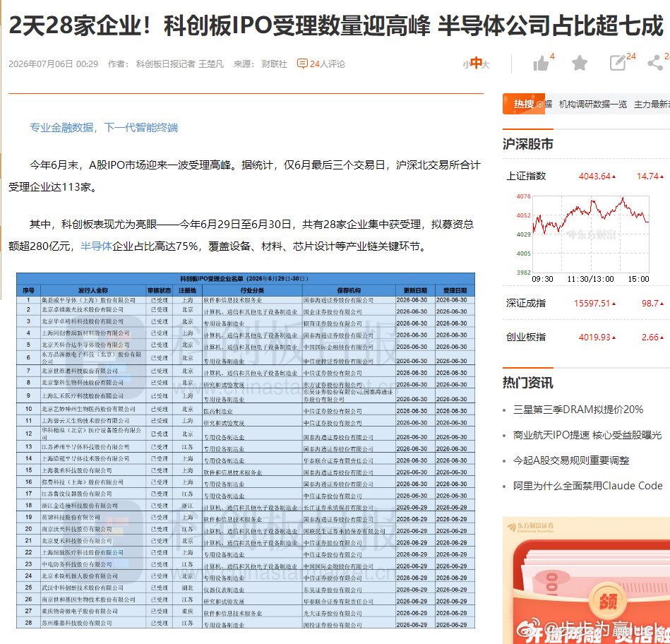Select the 沪深股市 section heading

point(527,145)
